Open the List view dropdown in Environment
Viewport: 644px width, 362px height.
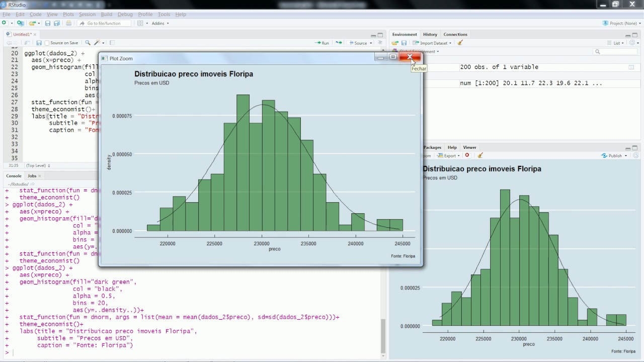616,43
